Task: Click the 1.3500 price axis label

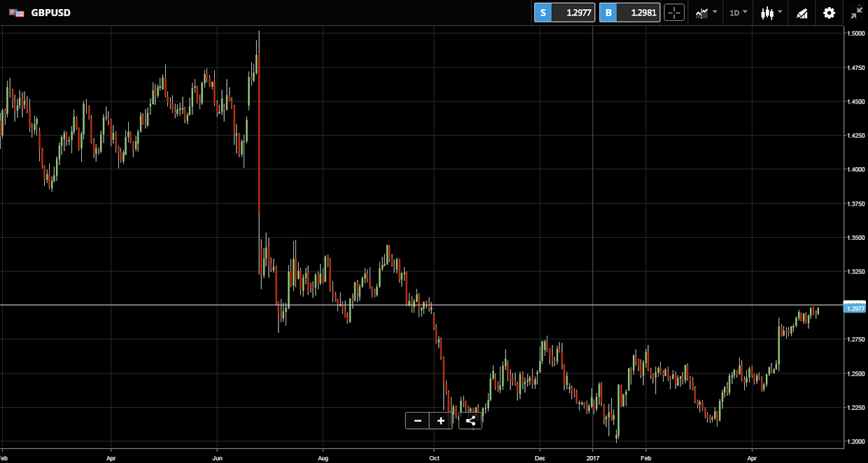Action: 855,238
